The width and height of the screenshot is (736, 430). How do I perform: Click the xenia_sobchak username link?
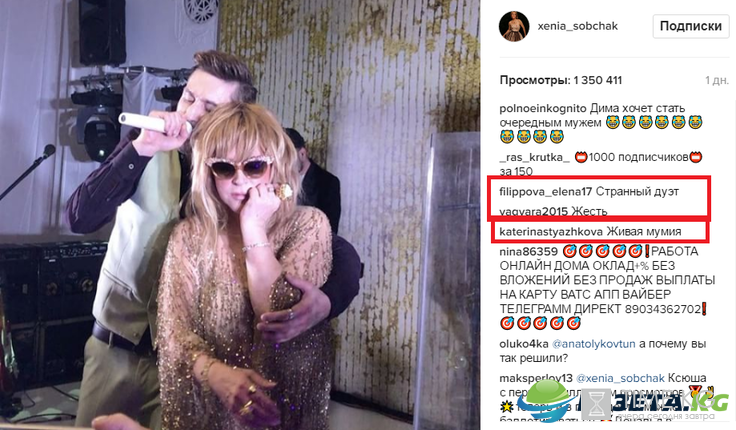point(577,26)
